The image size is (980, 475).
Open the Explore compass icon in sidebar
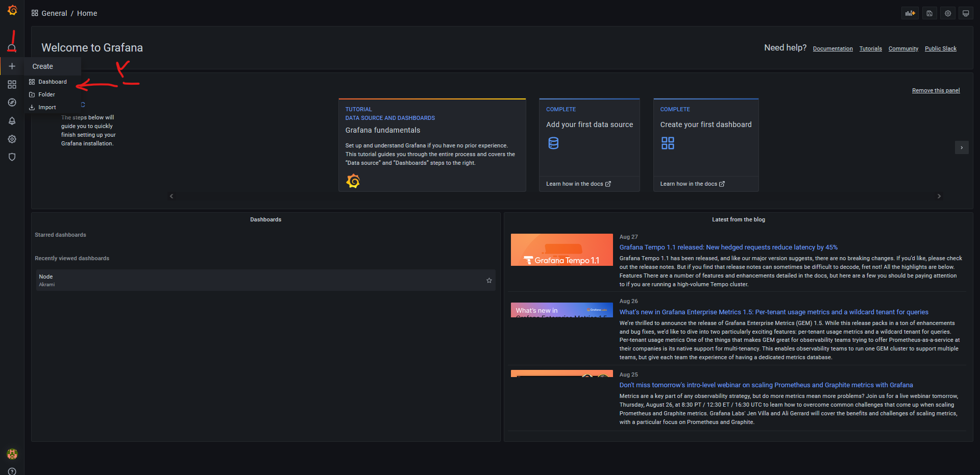[x=12, y=103]
